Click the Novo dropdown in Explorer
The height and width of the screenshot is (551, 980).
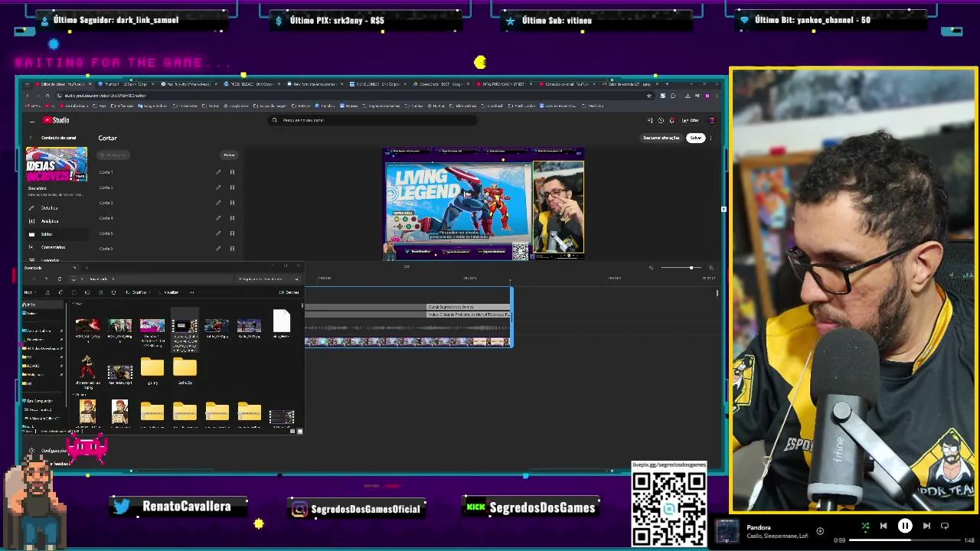(29, 292)
